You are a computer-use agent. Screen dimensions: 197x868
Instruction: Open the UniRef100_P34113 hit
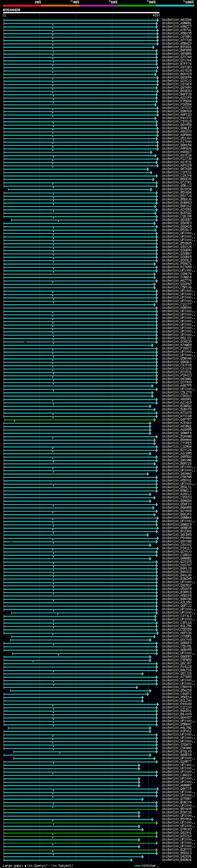tap(177, 548)
